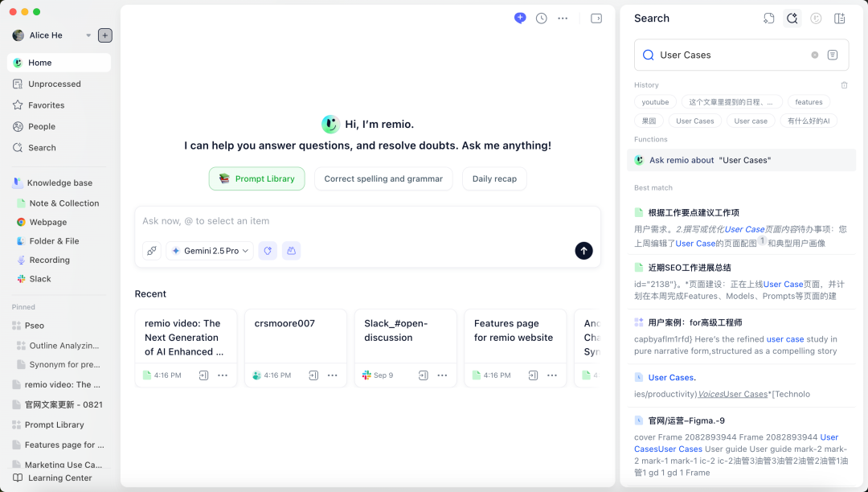Screen dimensions: 868x492
Task: Click the link attachment icon in chat box
Action: point(152,251)
